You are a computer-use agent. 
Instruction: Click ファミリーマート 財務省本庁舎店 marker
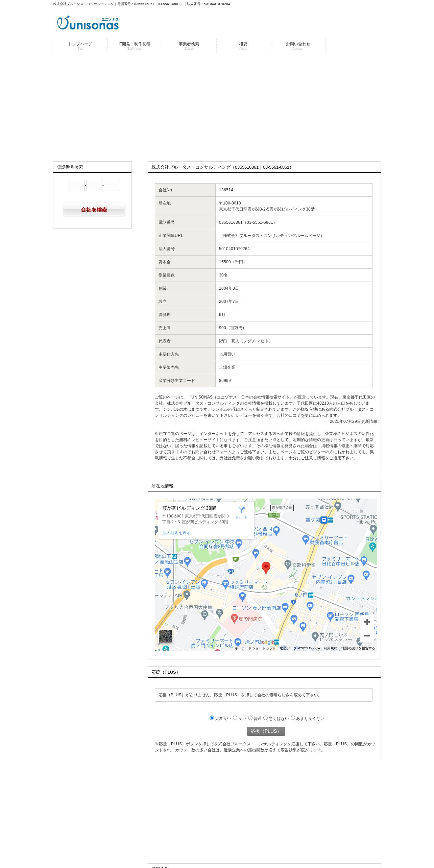tap(306, 539)
